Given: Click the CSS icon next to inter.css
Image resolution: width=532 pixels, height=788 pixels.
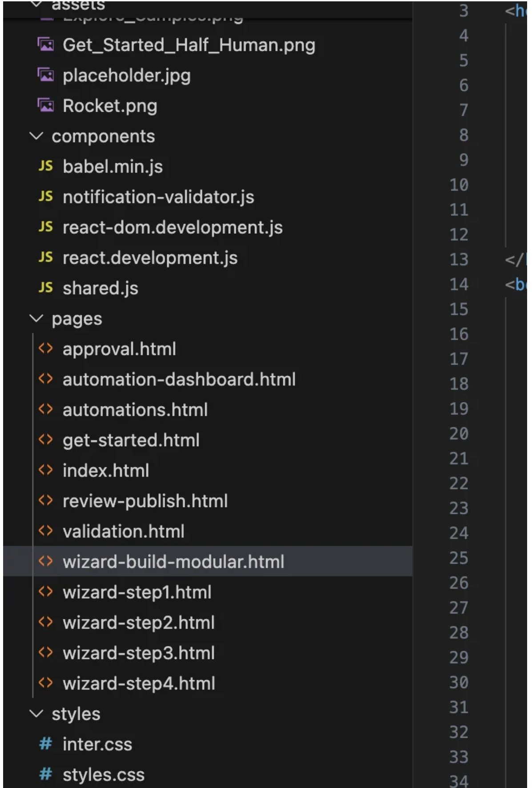Looking at the screenshot, I should tap(46, 743).
